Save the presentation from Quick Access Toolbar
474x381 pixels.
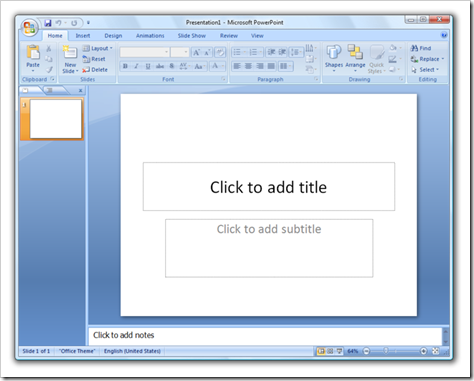point(48,23)
